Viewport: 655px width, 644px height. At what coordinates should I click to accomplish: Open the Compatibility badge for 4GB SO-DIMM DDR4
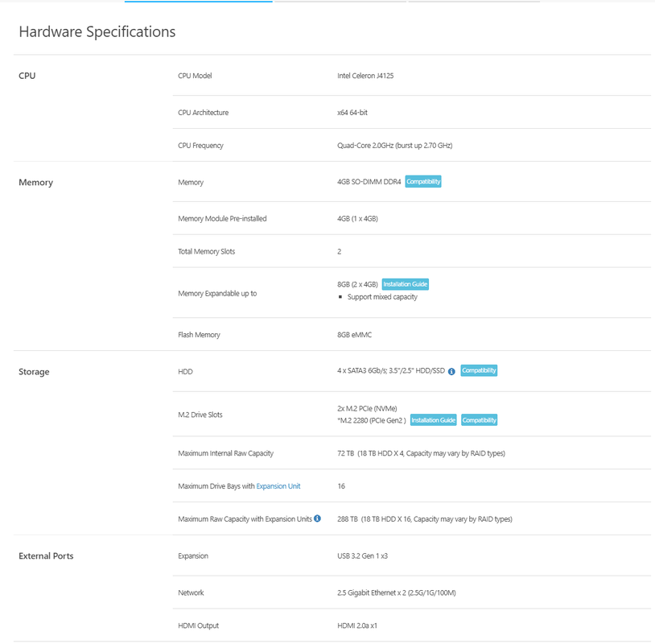coord(422,181)
